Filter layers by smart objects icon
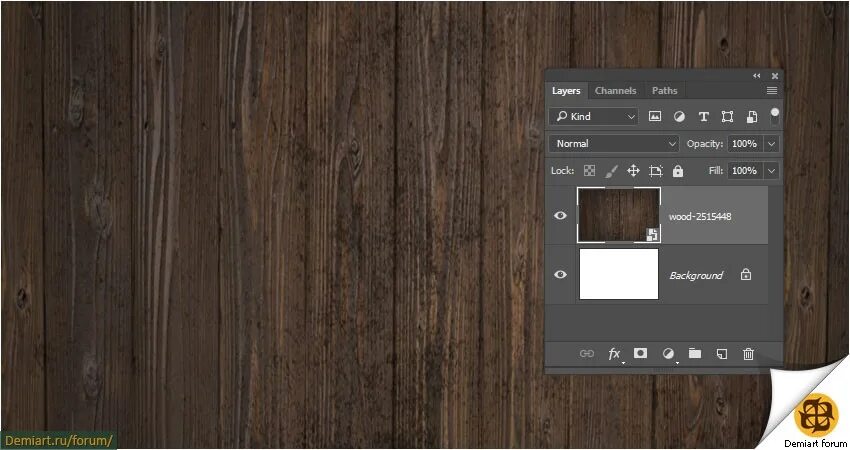The height and width of the screenshot is (450, 850). click(x=752, y=117)
